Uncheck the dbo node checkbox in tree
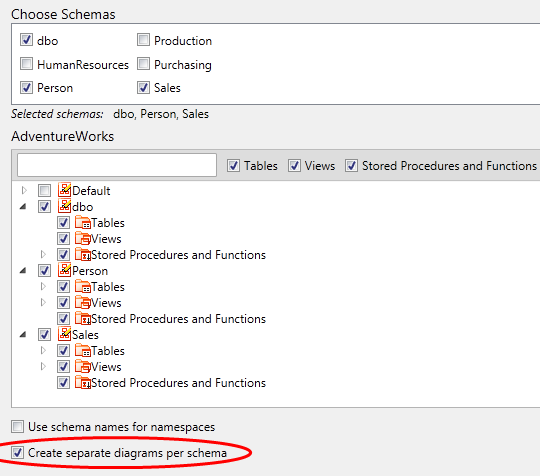Screen dimensions: 540x476 tap(44, 206)
